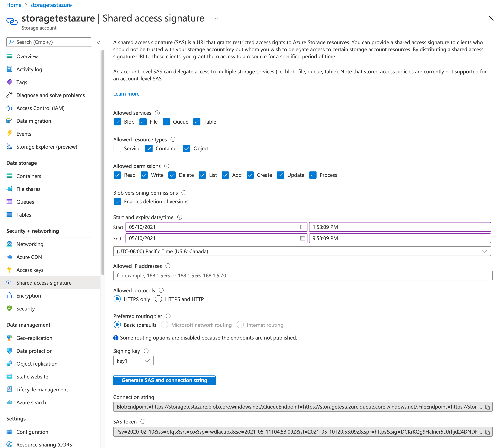The image size is (500, 448).
Task: Select HTTPS and HTTP protocol option
Action: 158,299
